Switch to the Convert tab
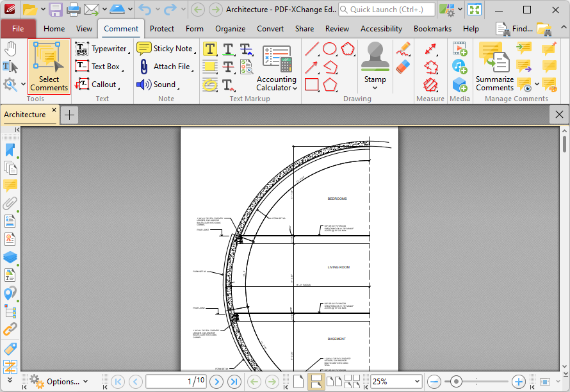 [270, 29]
